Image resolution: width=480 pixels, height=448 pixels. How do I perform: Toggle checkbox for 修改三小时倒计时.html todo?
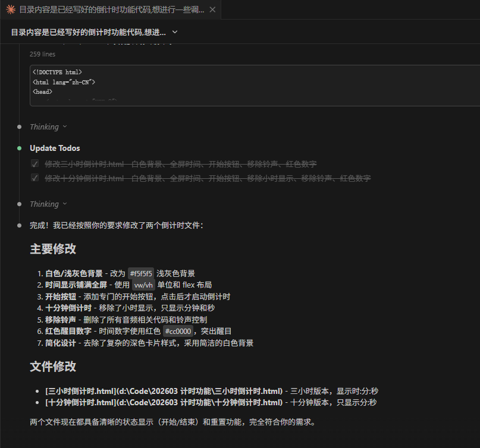[35, 164]
